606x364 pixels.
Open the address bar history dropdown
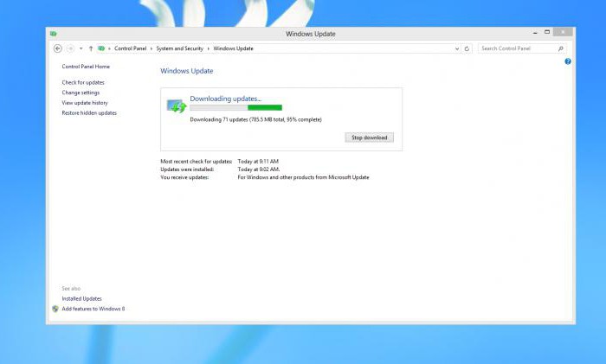(x=457, y=48)
